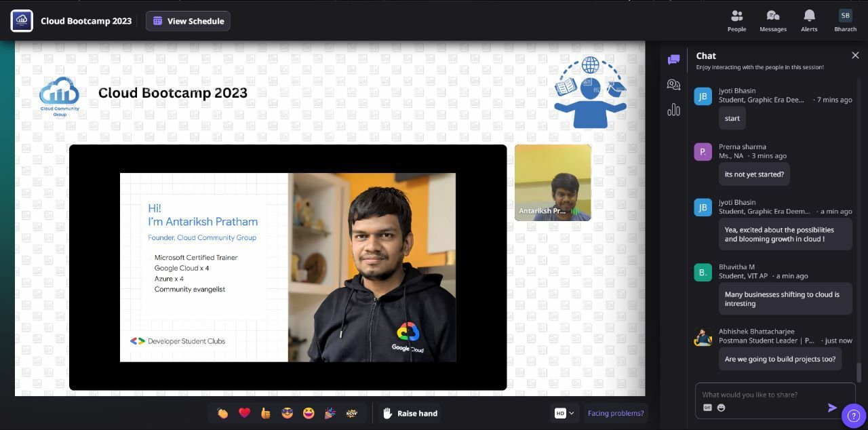Click the name Prerna sharma in chat
The width and height of the screenshot is (868, 430).
[743, 146]
